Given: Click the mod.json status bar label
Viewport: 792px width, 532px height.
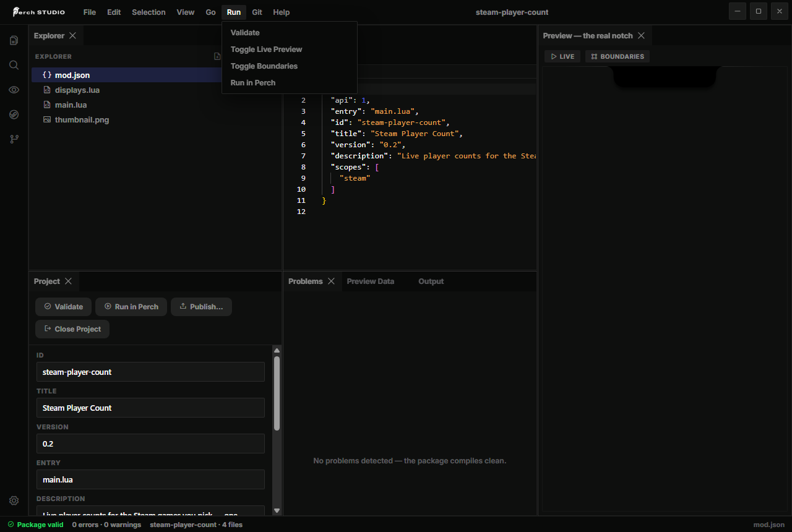Looking at the screenshot, I should [x=769, y=525].
